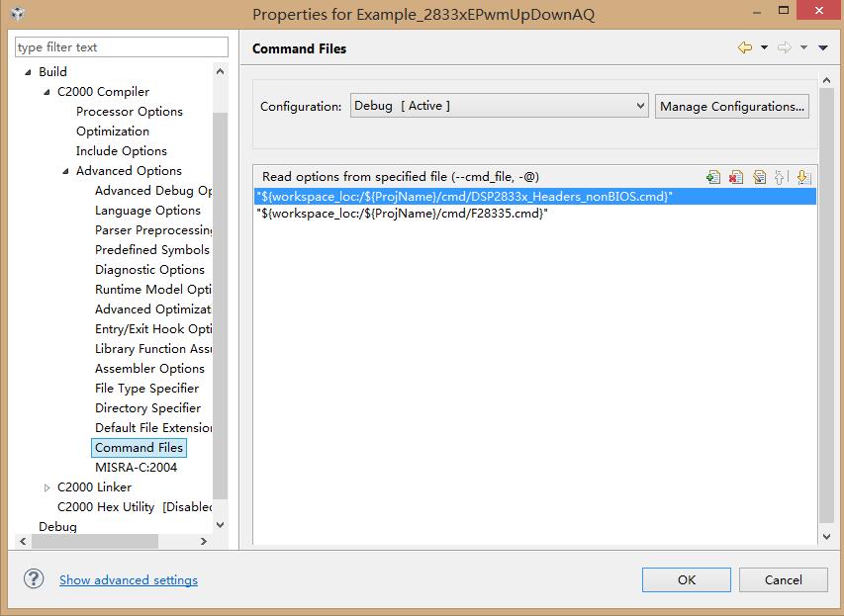Select the F28335.cmd list entry
Image resolution: width=844 pixels, height=616 pixels.
coord(402,214)
